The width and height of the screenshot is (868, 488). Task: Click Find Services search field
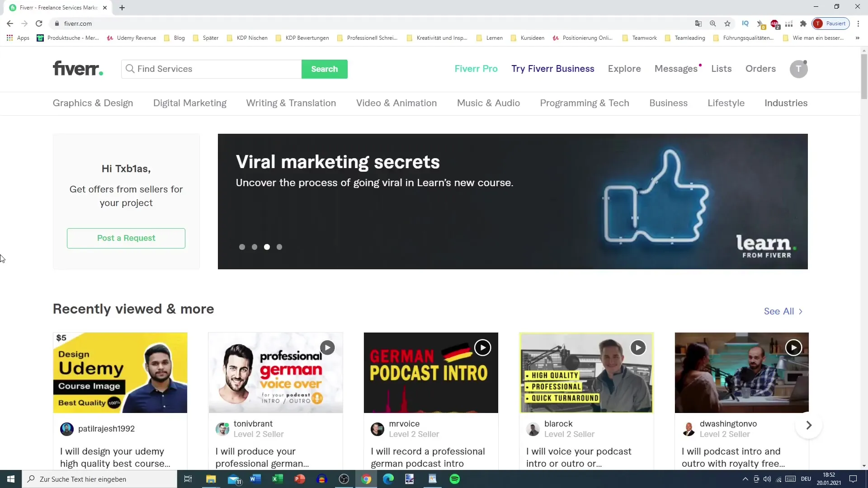coord(212,69)
